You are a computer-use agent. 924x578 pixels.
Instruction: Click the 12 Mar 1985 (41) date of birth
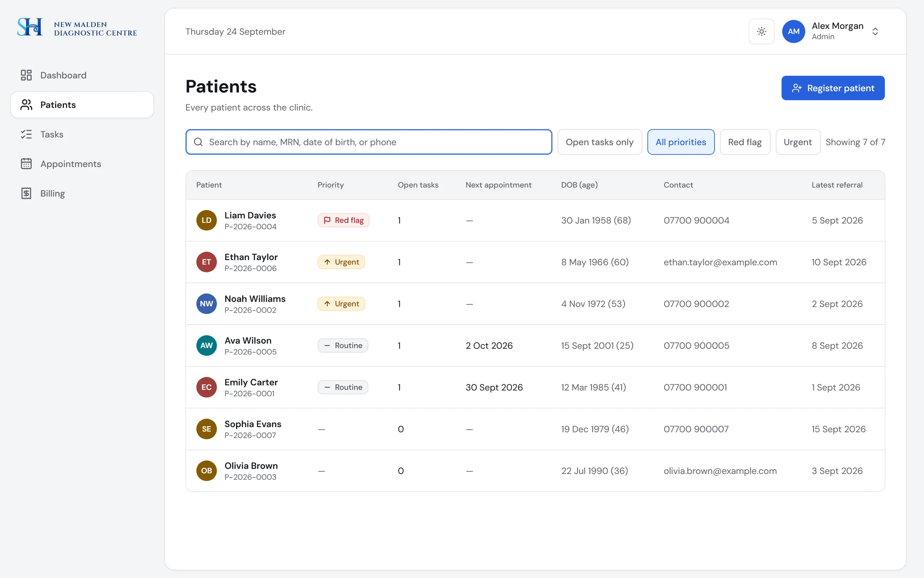[x=594, y=387]
